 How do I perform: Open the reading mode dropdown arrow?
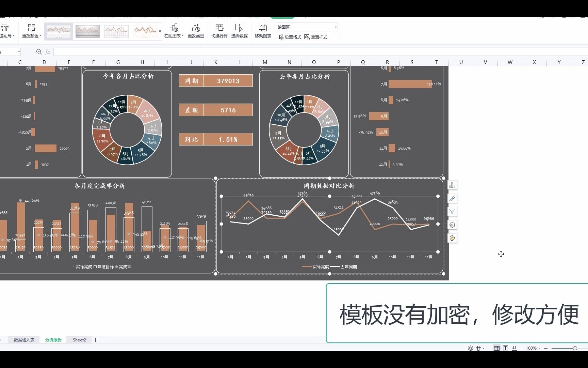pos(484,348)
